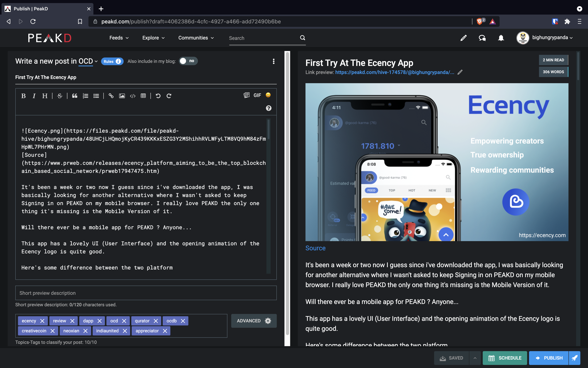
Task: Remove the review tag
Action: click(72, 321)
